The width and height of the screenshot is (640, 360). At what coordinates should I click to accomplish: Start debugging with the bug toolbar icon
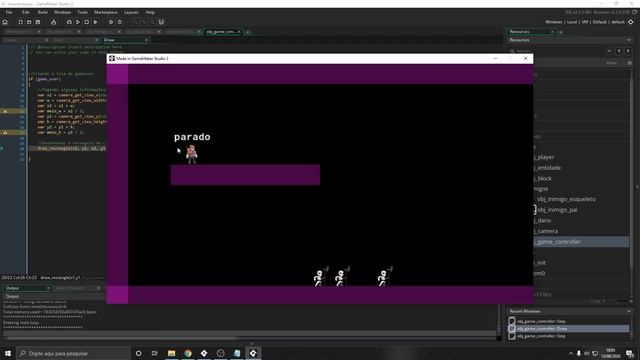[x=69, y=22]
